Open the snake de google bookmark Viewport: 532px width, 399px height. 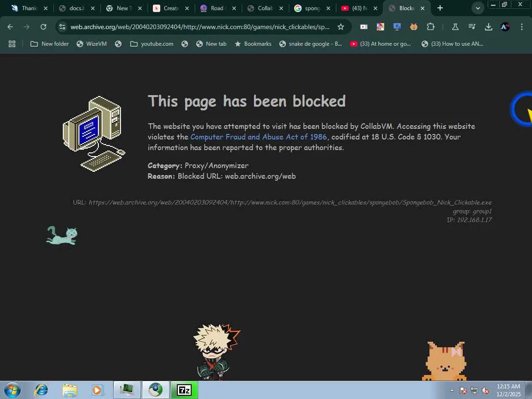[311, 44]
